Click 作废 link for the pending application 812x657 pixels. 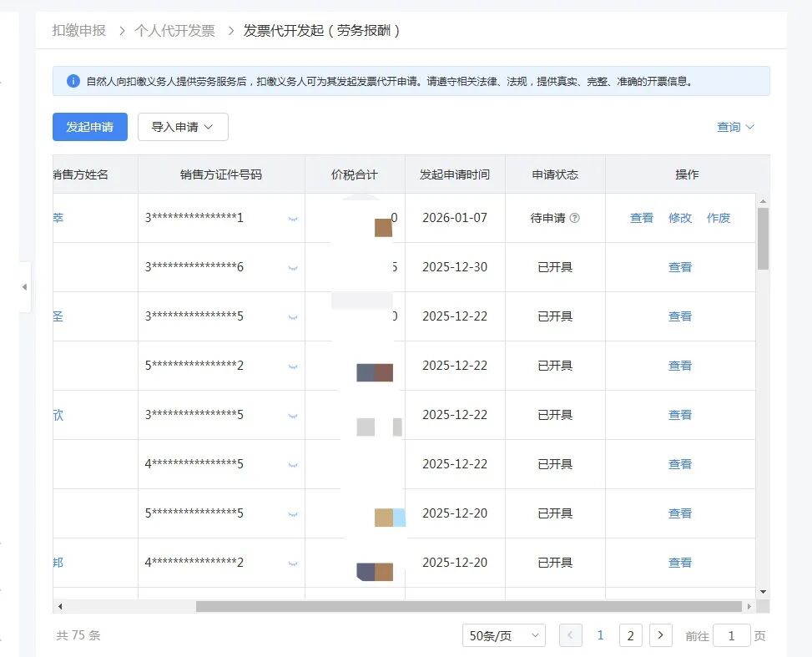[719, 218]
